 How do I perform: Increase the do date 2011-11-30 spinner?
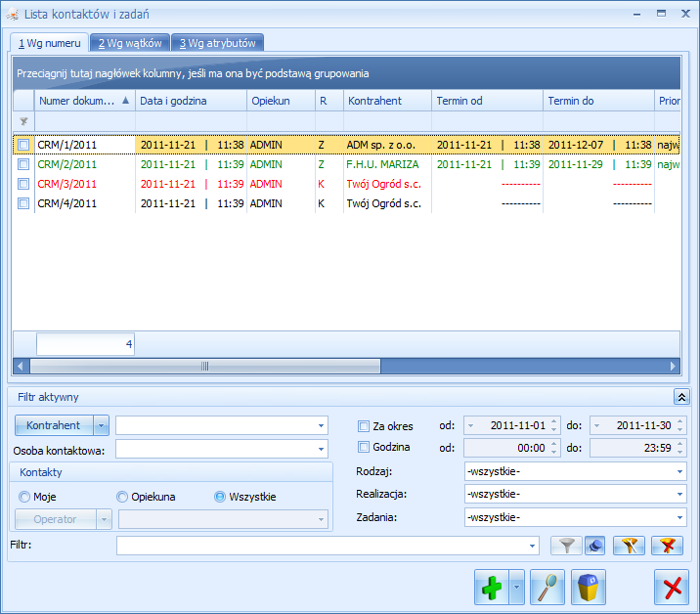[x=679, y=421]
